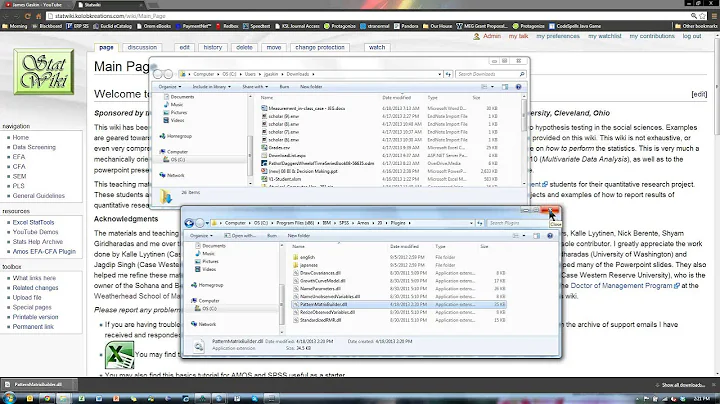Click the Data Screening navigation link
Viewport: 720px width, 404px height.
34,147
